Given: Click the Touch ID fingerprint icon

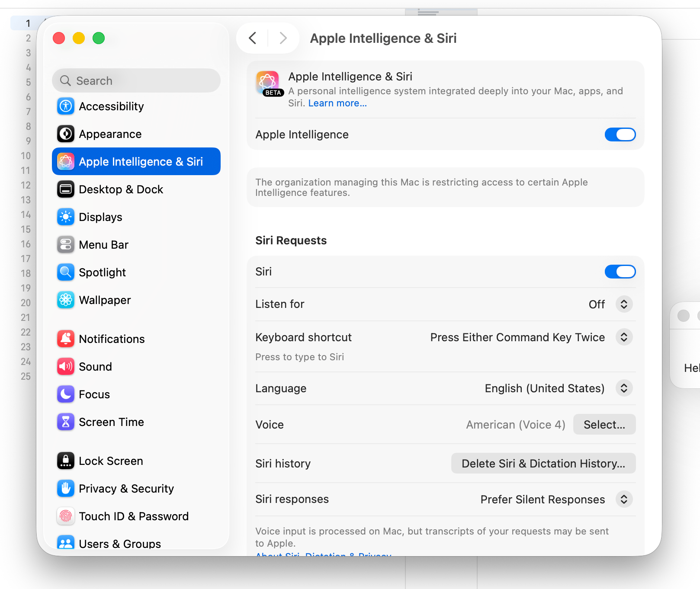Looking at the screenshot, I should point(66,516).
